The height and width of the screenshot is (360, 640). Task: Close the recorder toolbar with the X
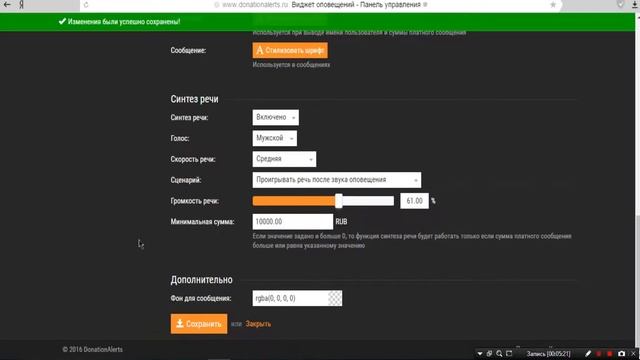pos(633,353)
